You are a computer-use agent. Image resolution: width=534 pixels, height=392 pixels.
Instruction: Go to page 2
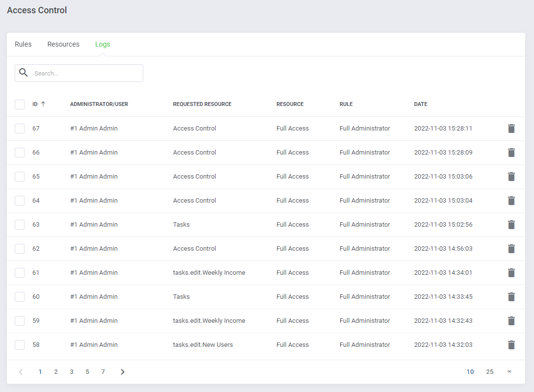point(56,372)
